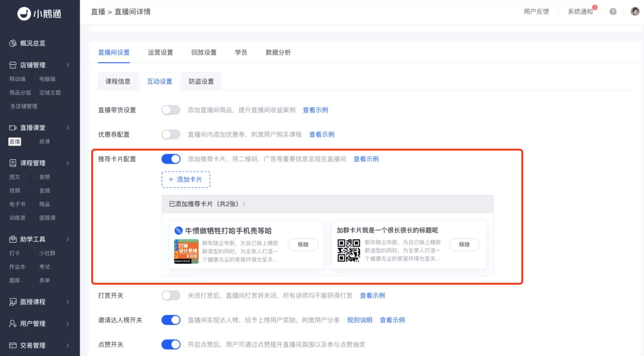Open 查看示例 for 邀请达人榜开关

(392, 320)
